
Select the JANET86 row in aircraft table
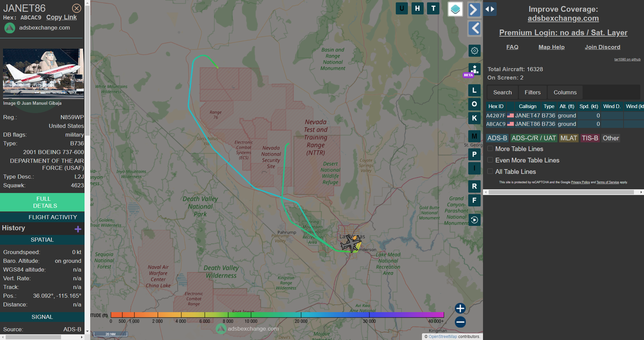pos(565,124)
